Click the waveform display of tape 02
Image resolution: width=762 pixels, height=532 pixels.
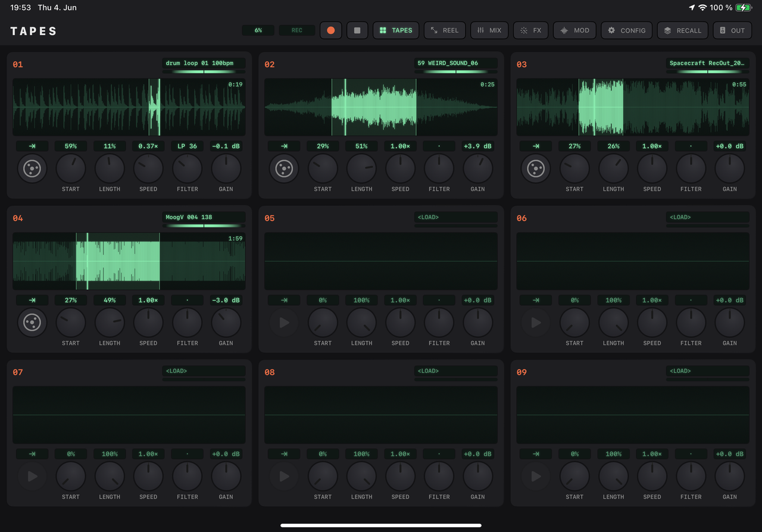380,108
